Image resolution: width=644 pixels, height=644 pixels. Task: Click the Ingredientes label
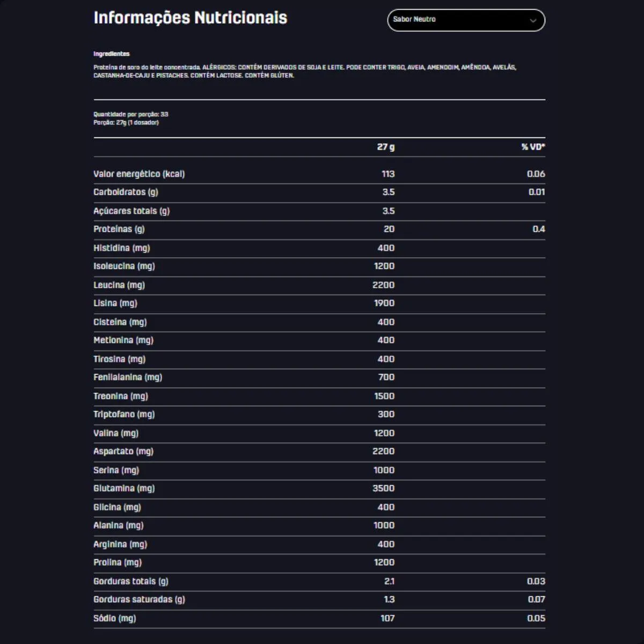pos(112,54)
